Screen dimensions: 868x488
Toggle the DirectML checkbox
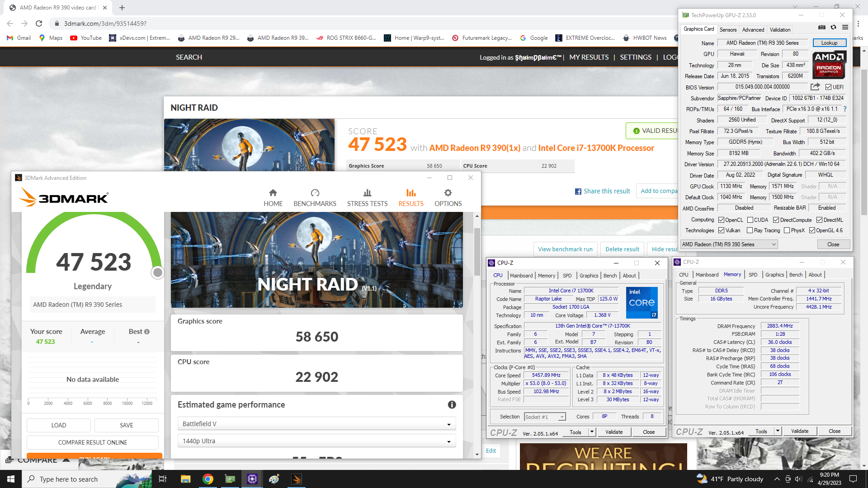point(819,220)
